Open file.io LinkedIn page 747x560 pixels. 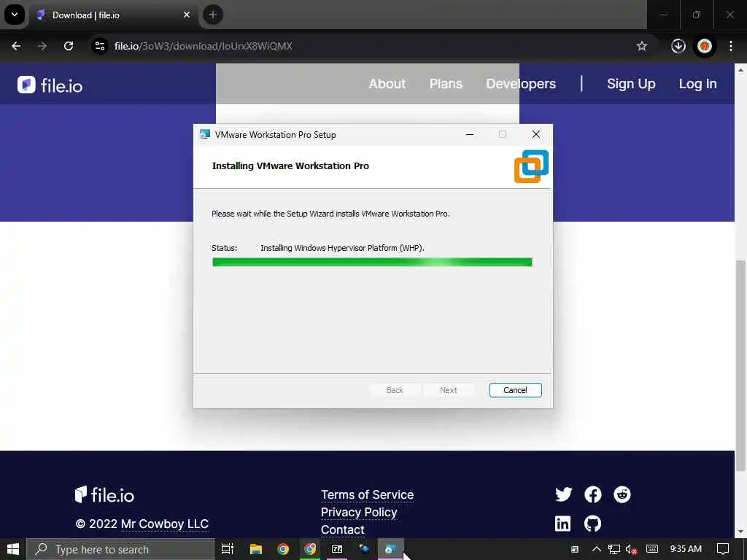point(562,524)
